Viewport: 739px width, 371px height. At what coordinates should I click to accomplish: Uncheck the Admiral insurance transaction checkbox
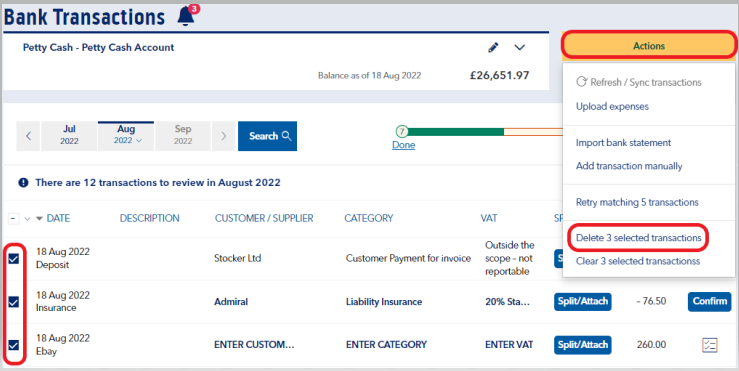14,302
